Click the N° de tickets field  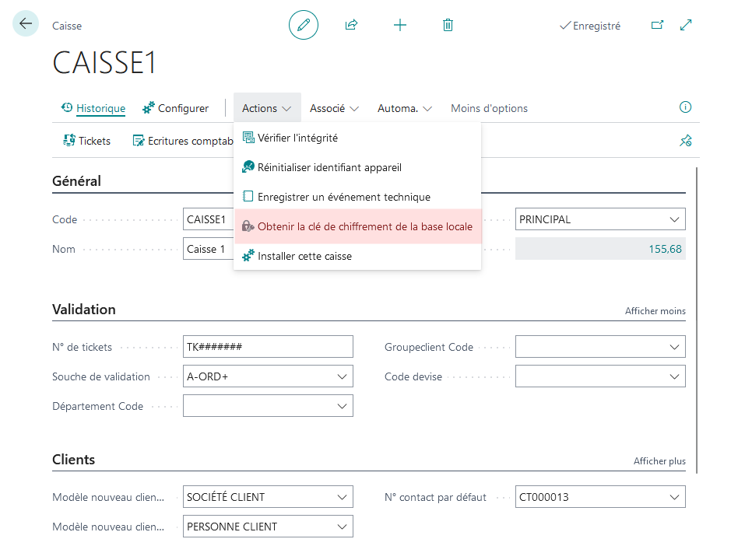[268, 347]
